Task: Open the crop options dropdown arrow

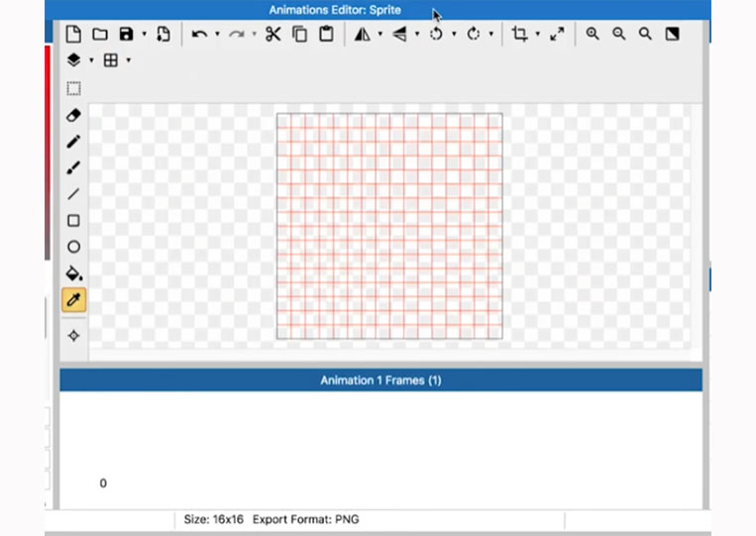Action: pos(538,34)
